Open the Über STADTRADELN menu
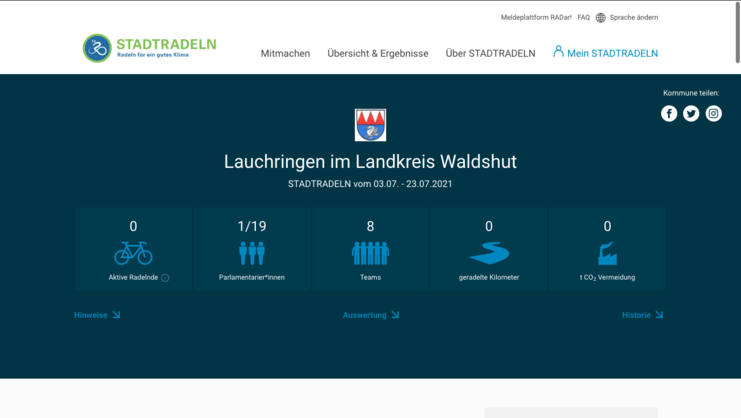This screenshot has height=418, width=741. click(490, 53)
